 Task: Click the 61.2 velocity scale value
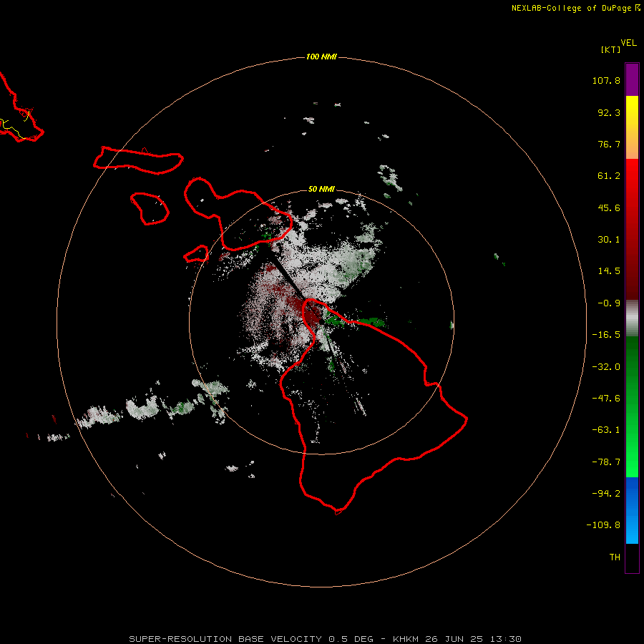point(609,176)
